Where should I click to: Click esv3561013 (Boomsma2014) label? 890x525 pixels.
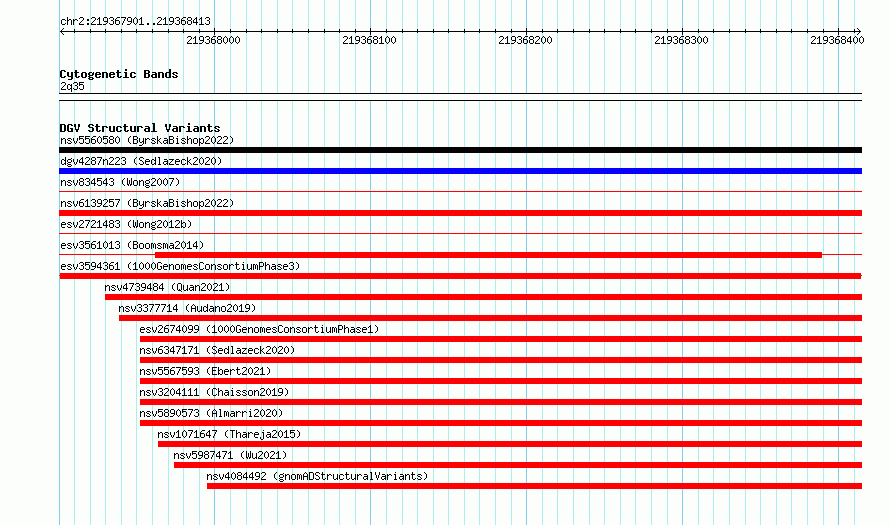click(x=132, y=245)
